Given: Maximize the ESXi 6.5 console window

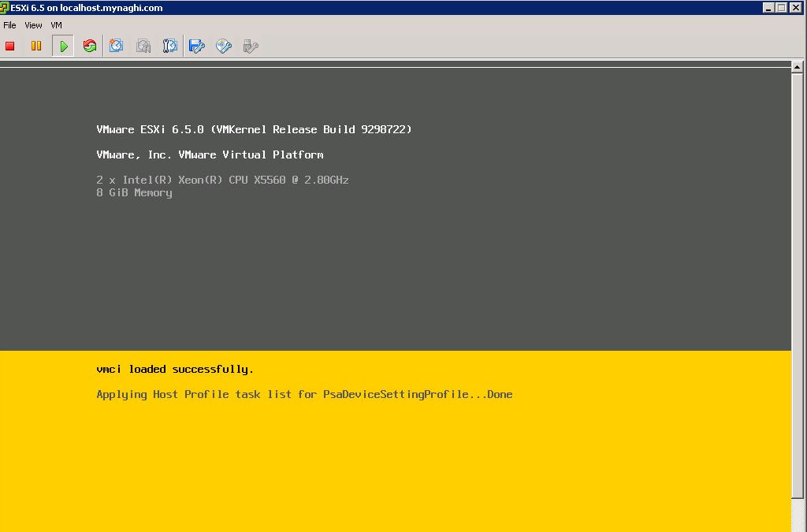Looking at the screenshot, I should point(783,7).
